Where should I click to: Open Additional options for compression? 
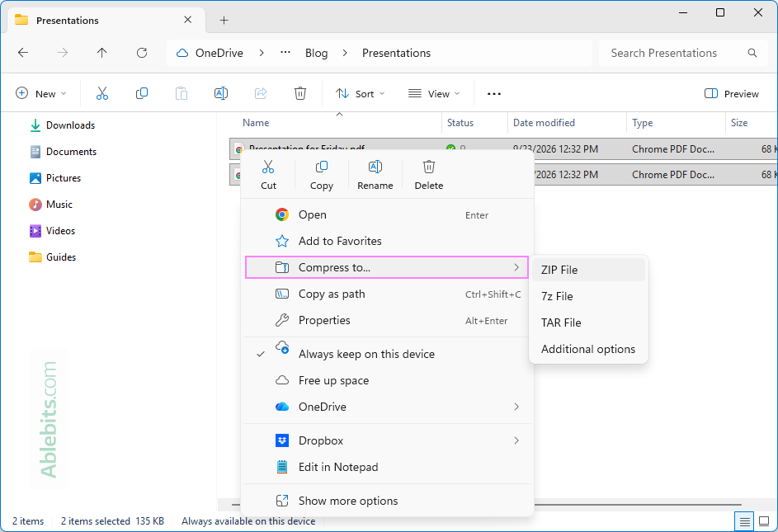coord(588,349)
